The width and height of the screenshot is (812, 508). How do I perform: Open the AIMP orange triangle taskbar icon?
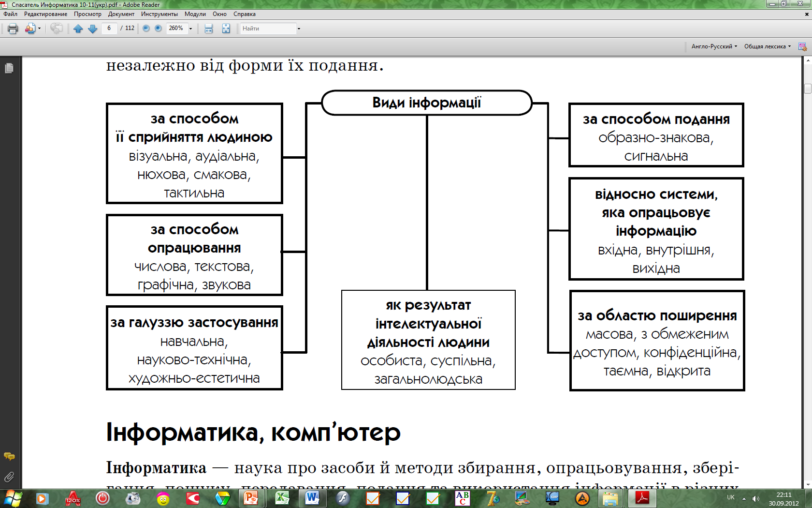[582, 498]
